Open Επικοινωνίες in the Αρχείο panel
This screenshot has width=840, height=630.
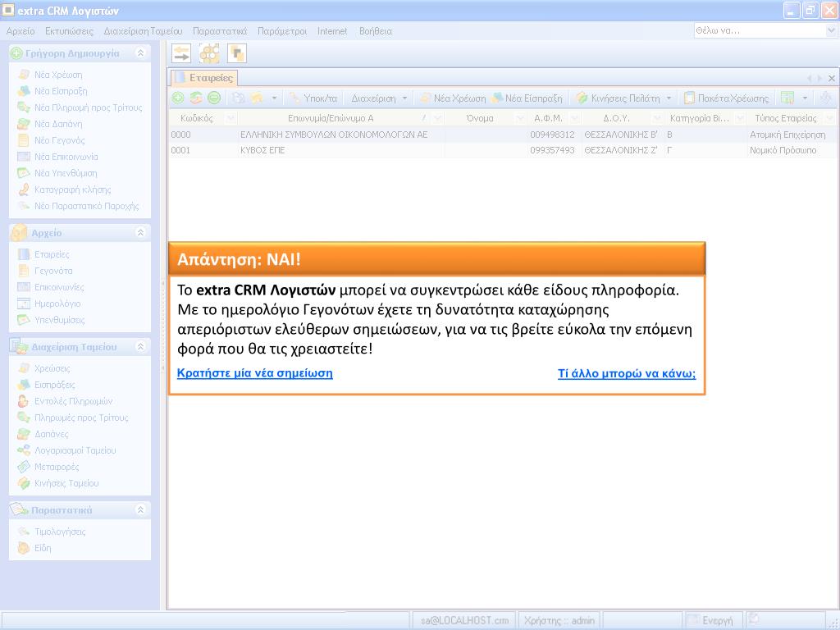click(59, 287)
